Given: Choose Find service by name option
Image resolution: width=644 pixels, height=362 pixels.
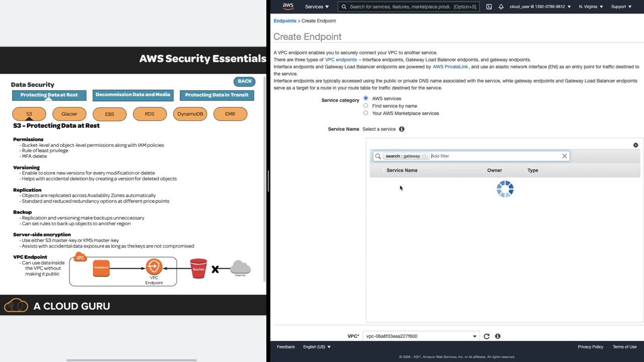Looking at the screenshot, I should click(366, 106).
